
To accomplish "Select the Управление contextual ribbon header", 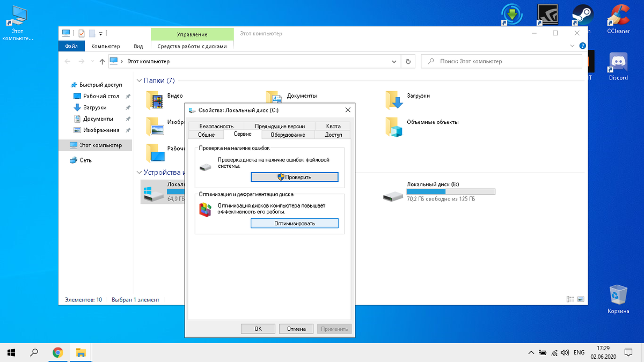I will (x=192, y=34).
